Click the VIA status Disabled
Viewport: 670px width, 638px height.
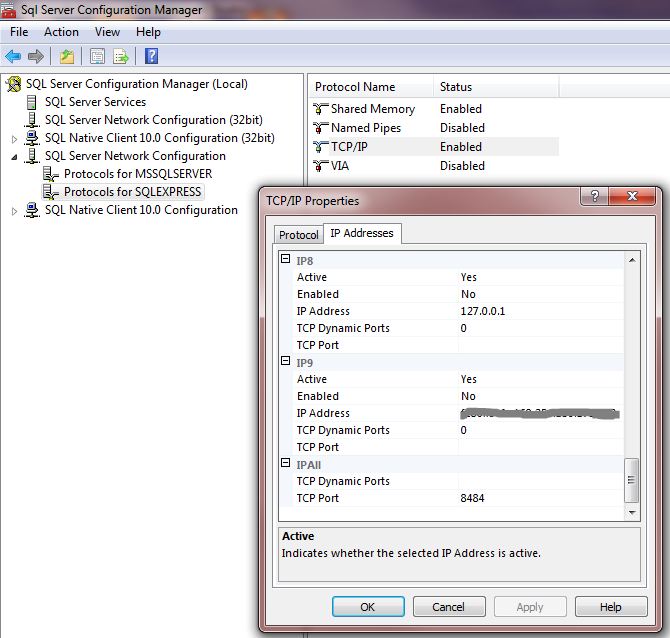[x=462, y=165]
